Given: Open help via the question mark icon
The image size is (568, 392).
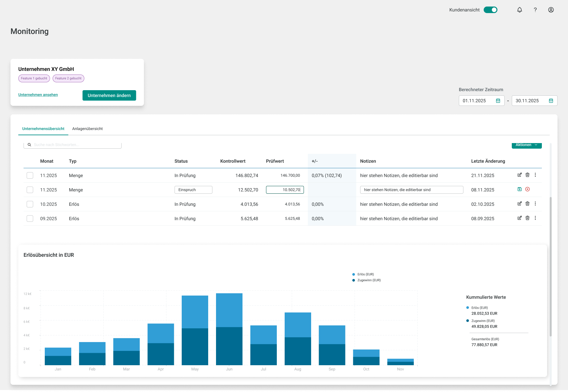Looking at the screenshot, I should pyautogui.click(x=535, y=10).
